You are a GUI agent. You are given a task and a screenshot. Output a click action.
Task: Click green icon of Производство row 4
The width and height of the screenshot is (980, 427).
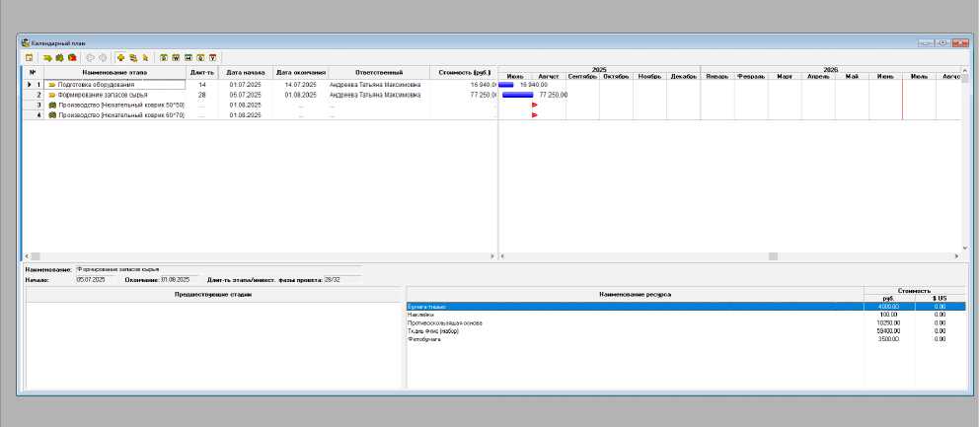(x=52, y=115)
